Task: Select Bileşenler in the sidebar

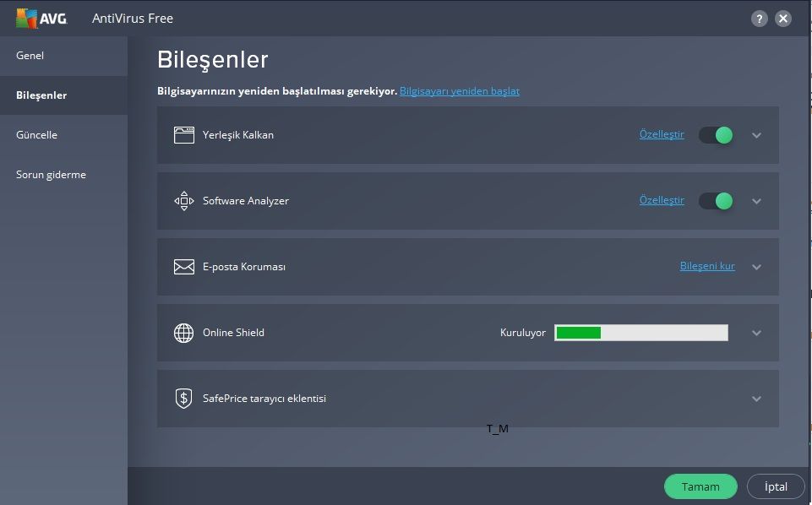Action: coord(63,95)
